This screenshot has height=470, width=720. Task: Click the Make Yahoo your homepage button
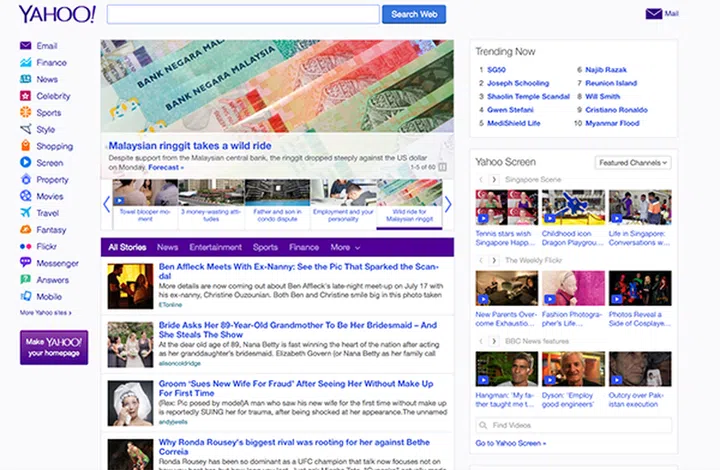pyautogui.click(x=54, y=347)
